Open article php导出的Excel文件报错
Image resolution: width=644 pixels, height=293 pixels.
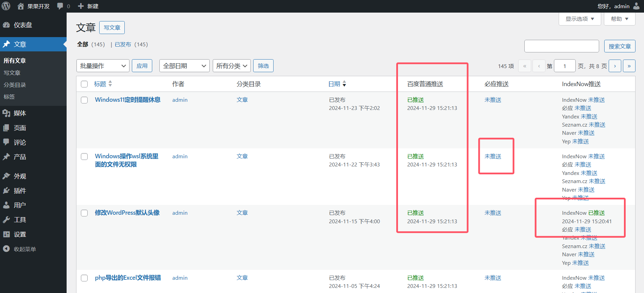[128, 278]
